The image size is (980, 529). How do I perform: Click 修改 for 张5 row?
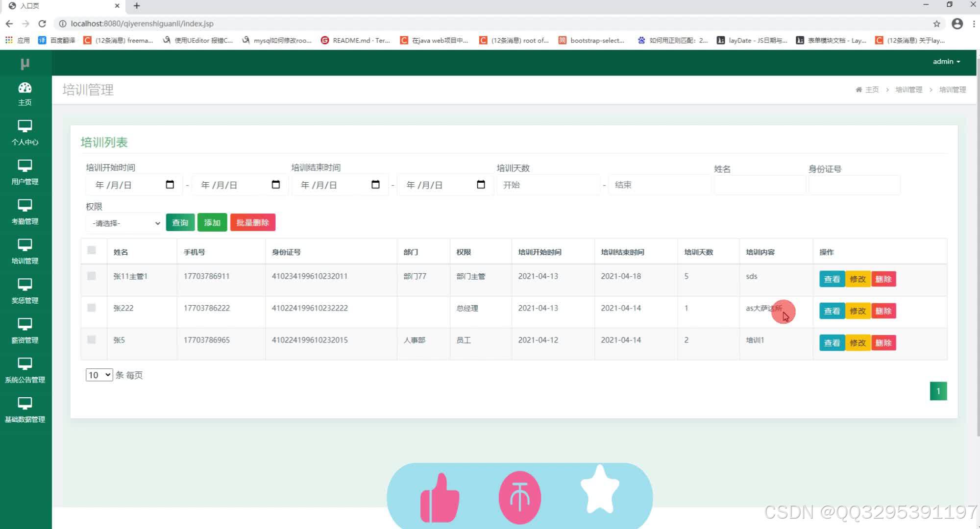point(857,343)
